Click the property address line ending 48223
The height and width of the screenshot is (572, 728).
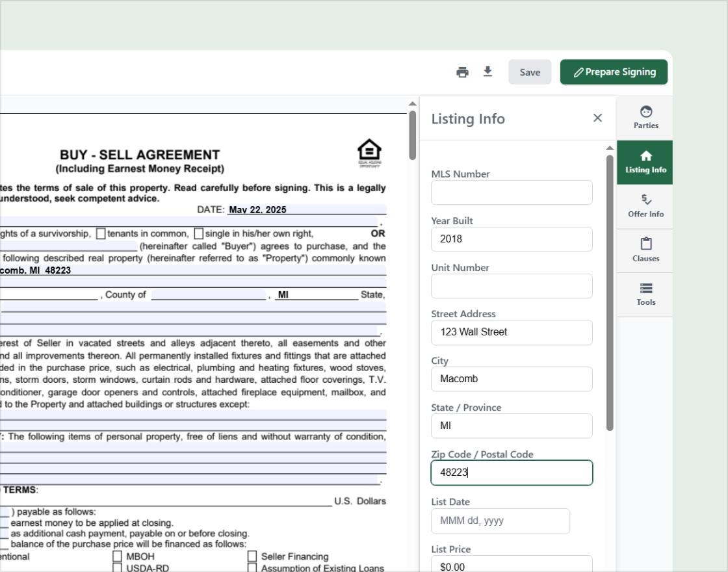click(192, 270)
